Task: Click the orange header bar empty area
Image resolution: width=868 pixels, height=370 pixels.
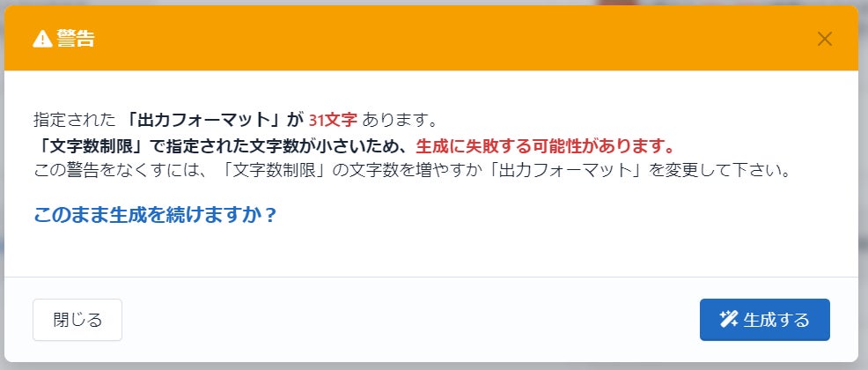Action: coord(443,39)
